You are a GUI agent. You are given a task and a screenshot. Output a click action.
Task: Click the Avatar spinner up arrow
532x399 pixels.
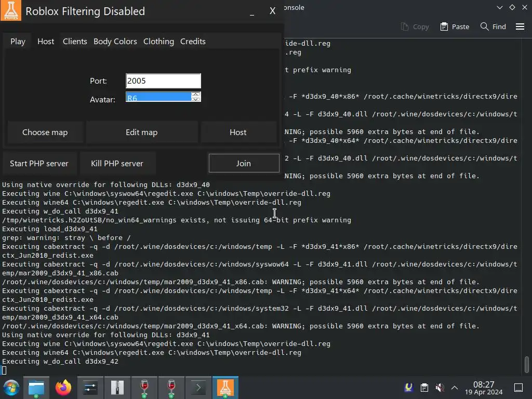[x=195, y=95]
